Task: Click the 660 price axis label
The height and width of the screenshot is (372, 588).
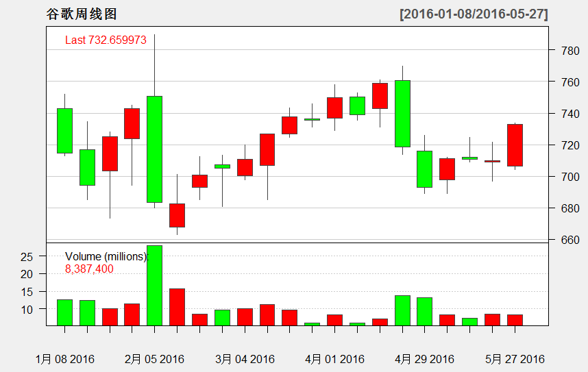Action: [x=570, y=240]
